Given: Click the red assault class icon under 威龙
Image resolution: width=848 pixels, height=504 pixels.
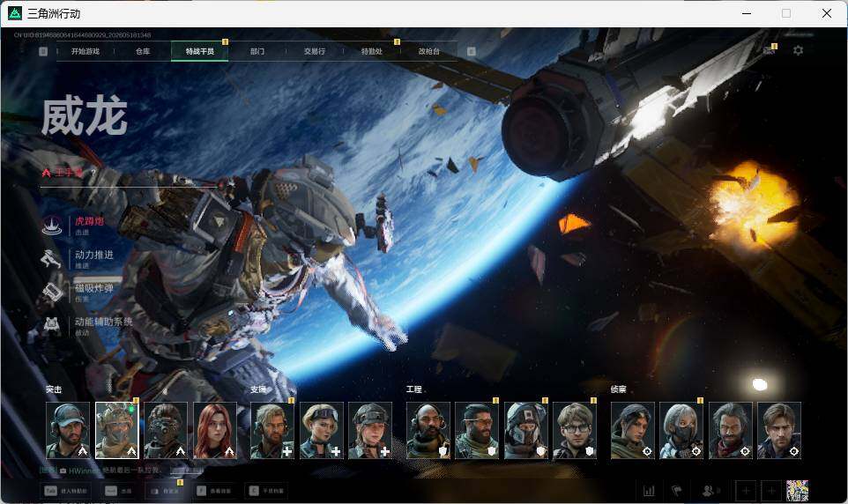Looking at the screenshot, I should pyautogui.click(x=47, y=173).
